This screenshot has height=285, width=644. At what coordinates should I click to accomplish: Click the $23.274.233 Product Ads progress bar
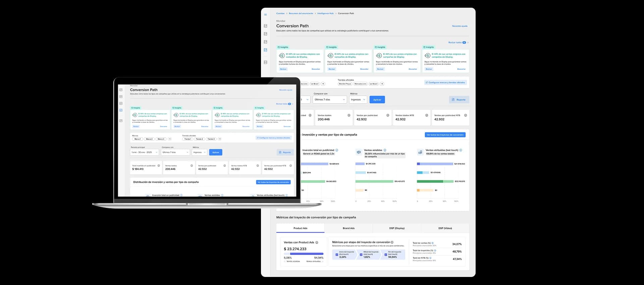304,254
